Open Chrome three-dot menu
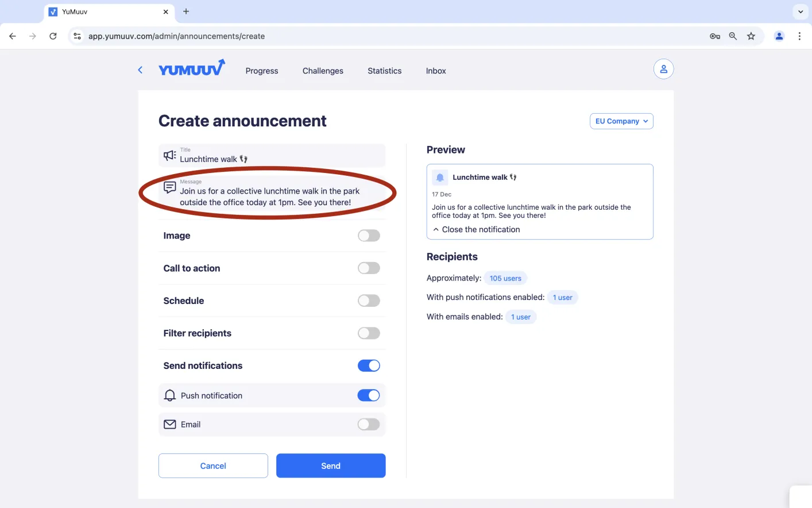The width and height of the screenshot is (812, 508). (799, 36)
